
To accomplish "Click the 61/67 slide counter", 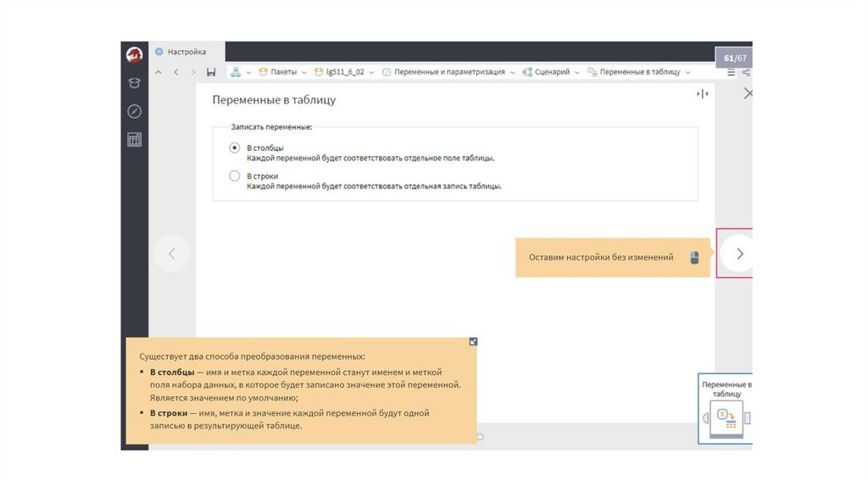I will (735, 58).
